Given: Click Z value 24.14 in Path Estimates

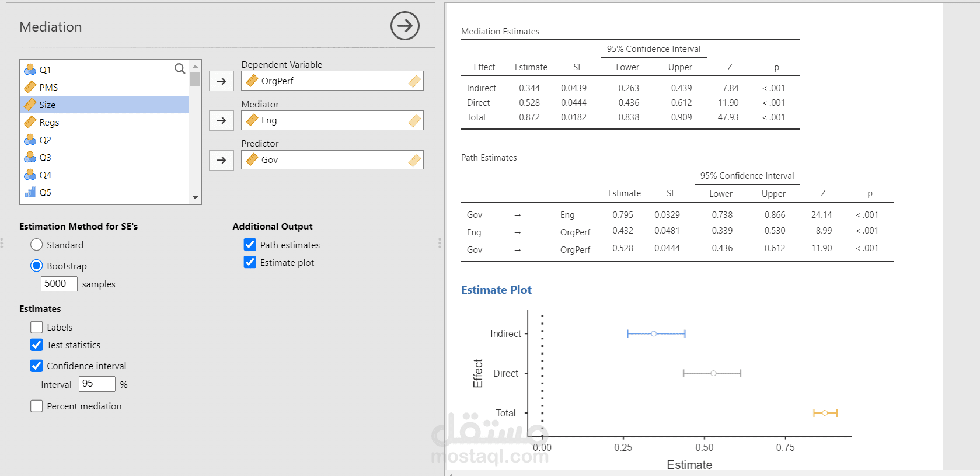Looking at the screenshot, I should pyautogui.click(x=822, y=215).
